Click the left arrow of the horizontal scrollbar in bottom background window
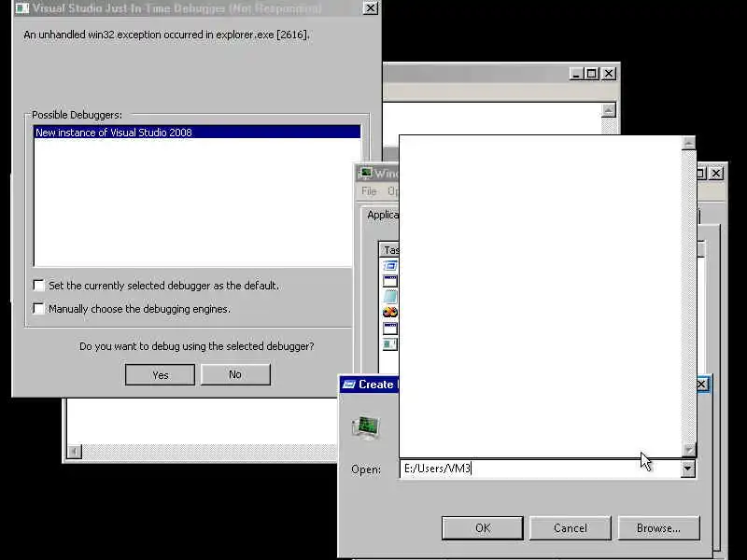Image resolution: width=747 pixels, height=560 pixels. 75,452
